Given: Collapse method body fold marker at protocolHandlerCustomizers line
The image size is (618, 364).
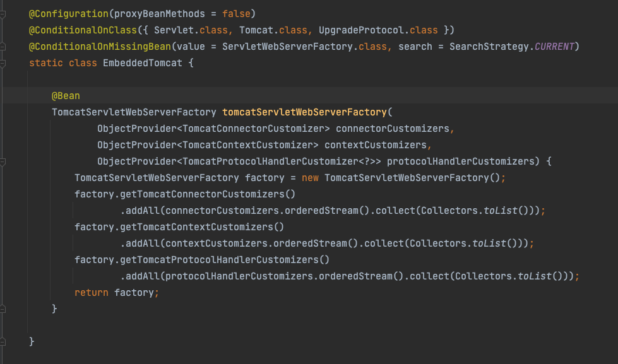Looking at the screenshot, I should [x=3, y=162].
